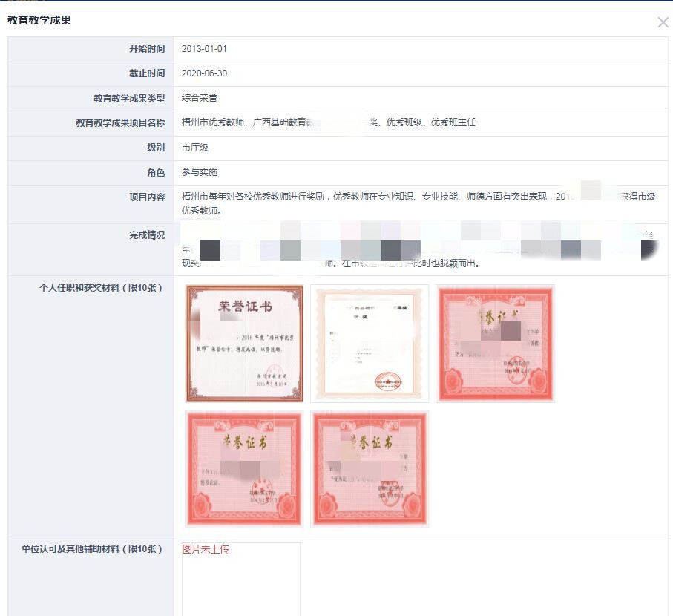Open the bottom-right red 荣誉证书 thumbnail
The height and width of the screenshot is (616, 673).
click(x=370, y=469)
